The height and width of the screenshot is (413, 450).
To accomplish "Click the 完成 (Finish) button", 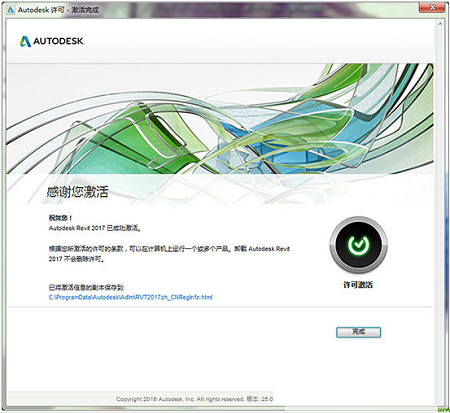I will pos(358,332).
